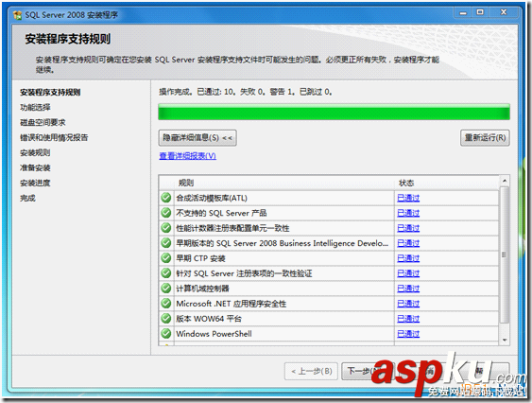Open 已通过 link for Microsoft .NET 应用程序安全性
Image resolution: width=532 pixels, height=403 pixels.
coord(408,304)
